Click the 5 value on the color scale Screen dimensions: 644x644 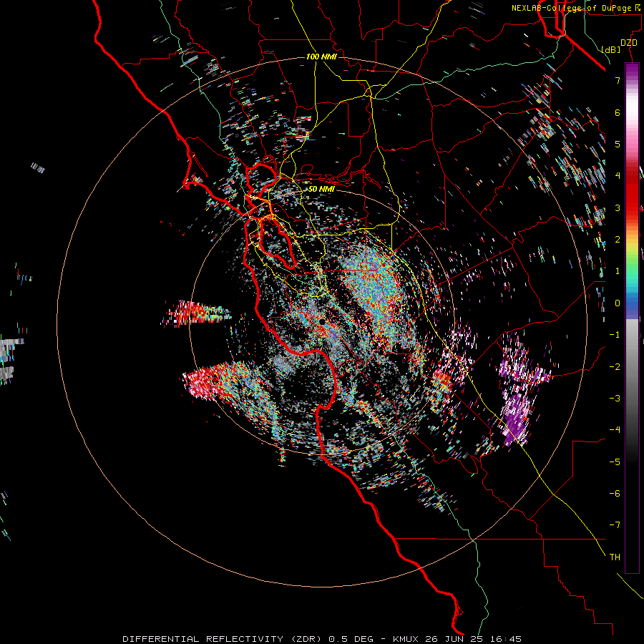coord(618,144)
